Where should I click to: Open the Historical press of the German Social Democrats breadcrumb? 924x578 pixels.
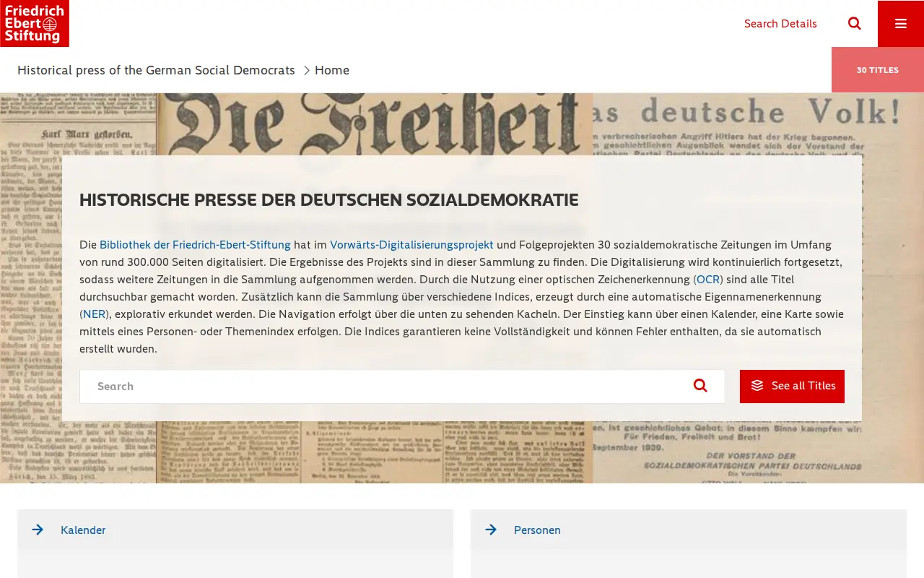pos(156,70)
